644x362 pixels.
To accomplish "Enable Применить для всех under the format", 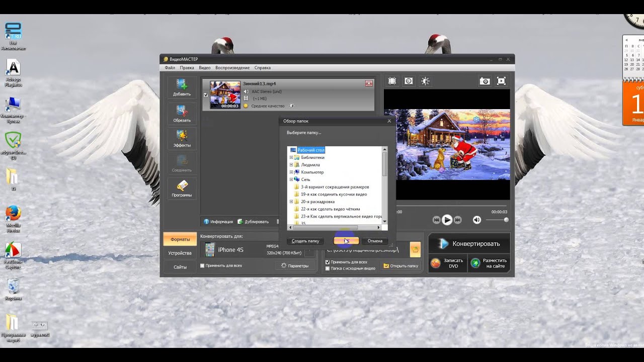I will [202, 265].
